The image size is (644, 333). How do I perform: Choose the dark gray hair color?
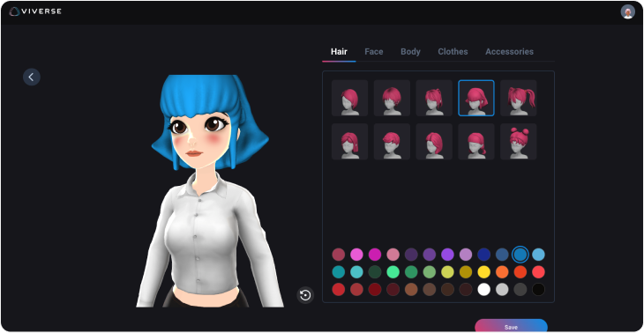point(520,290)
